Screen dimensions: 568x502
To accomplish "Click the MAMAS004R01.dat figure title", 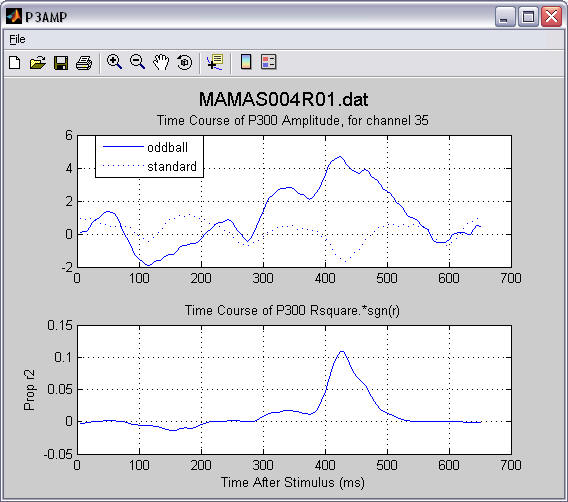I will pyautogui.click(x=283, y=99).
